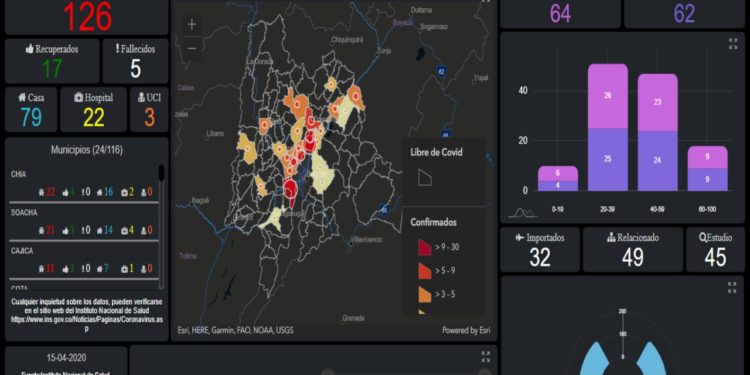The width and height of the screenshot is (750, 375).
Task: Click the Confirmados legend heading
Action: 433,222
